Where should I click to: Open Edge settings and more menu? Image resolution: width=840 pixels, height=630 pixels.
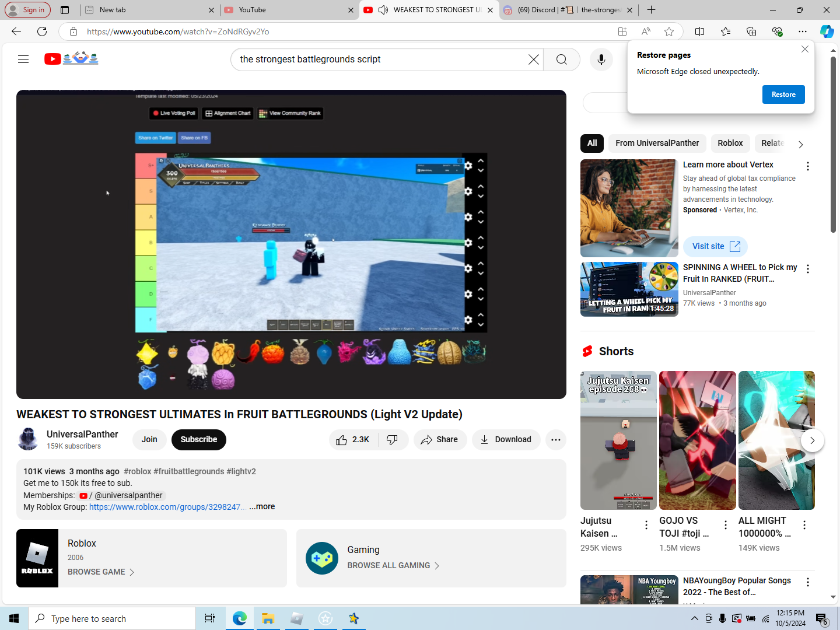click(x=802, y=32)
